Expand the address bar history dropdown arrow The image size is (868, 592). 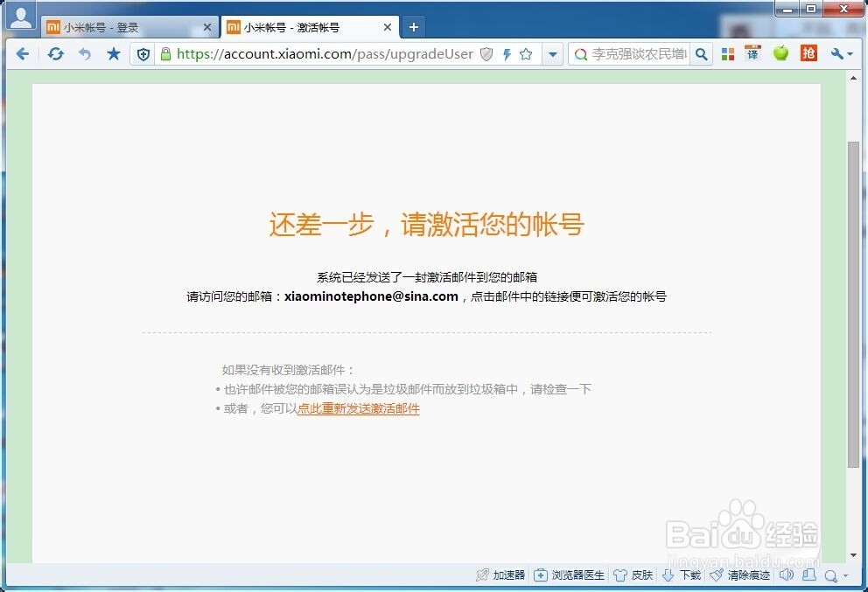click(x=553, y=53)
